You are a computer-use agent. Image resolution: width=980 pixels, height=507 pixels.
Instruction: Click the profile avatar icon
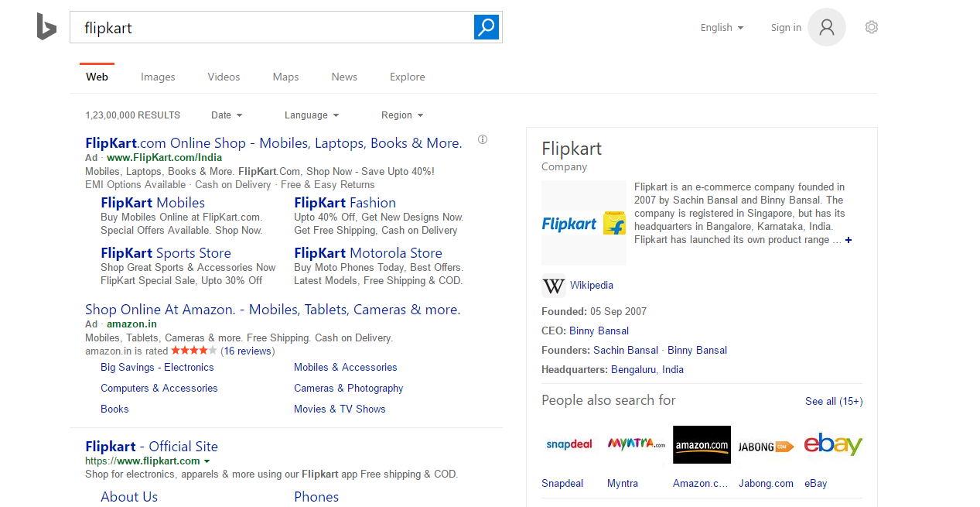tap(826, 26)
